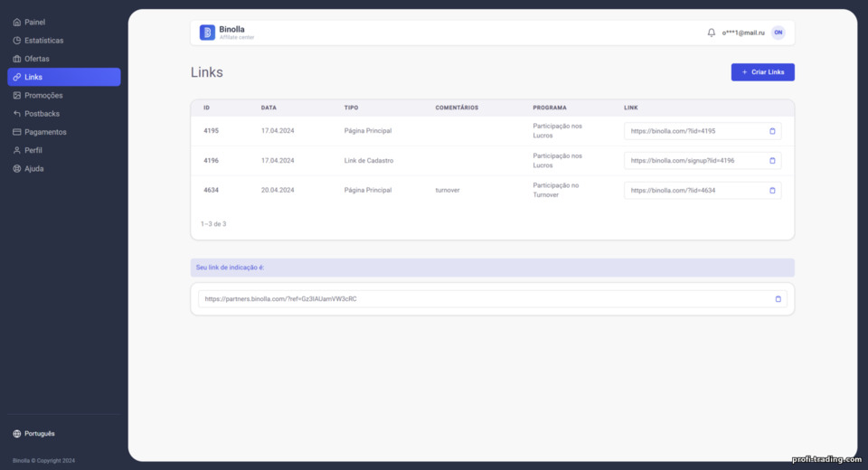
Task: Click the Link de Cadastro type cell
Action: (369, 161)
